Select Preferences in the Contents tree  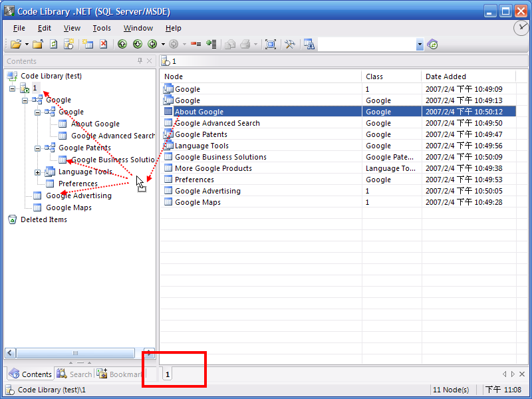pyautogui.click(x=78, y=184)
